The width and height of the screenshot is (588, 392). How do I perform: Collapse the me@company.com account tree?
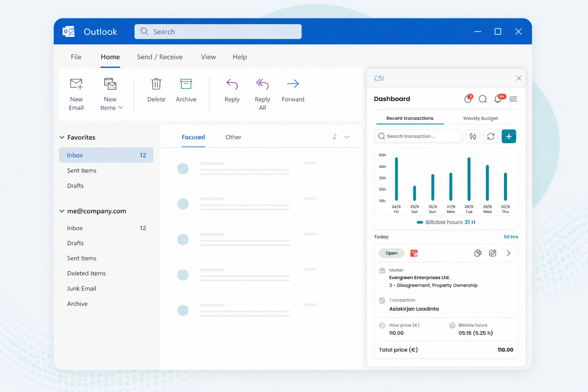click(62, 211)
